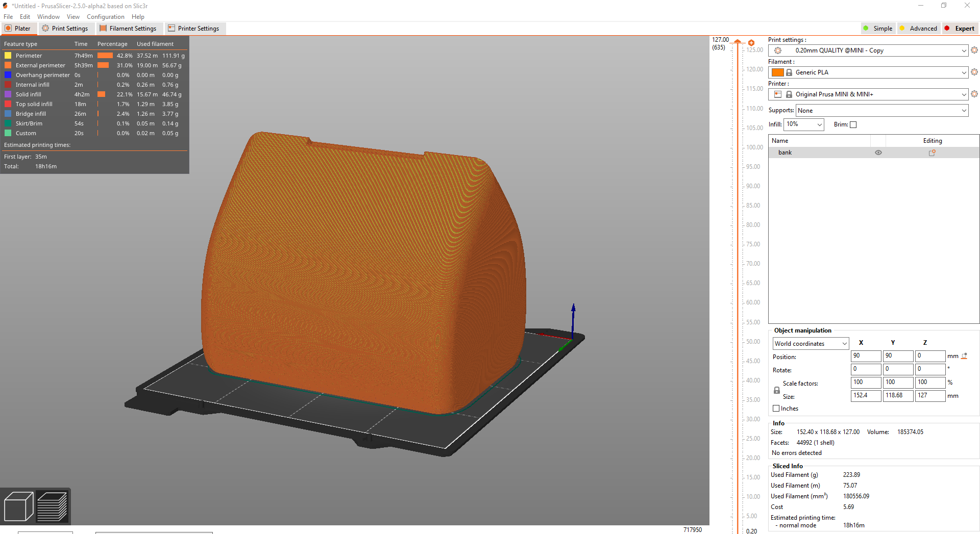Open the Printer preset dropdown

pos(868,94)
